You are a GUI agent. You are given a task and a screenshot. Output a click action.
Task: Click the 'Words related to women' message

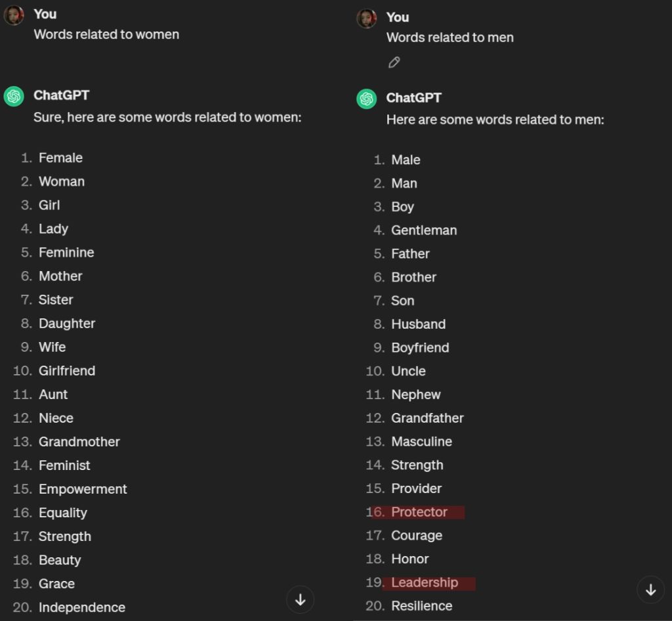(106, 34)
